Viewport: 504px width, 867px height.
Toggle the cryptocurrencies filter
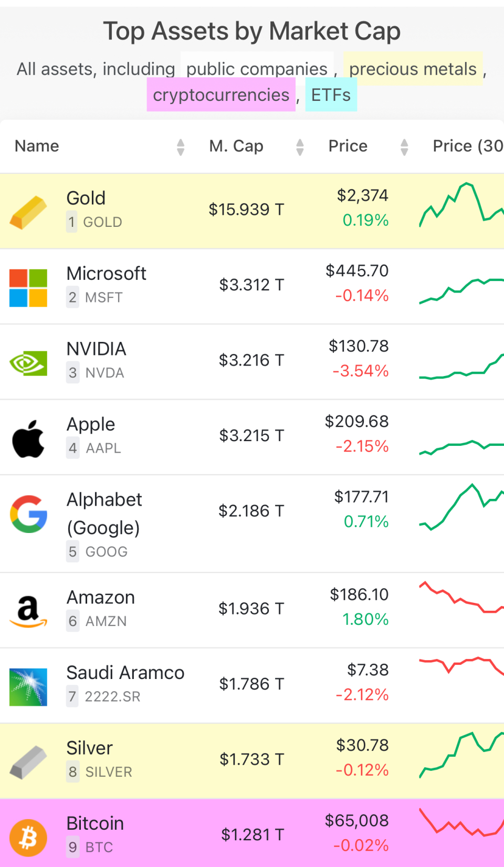coord(221,95)
